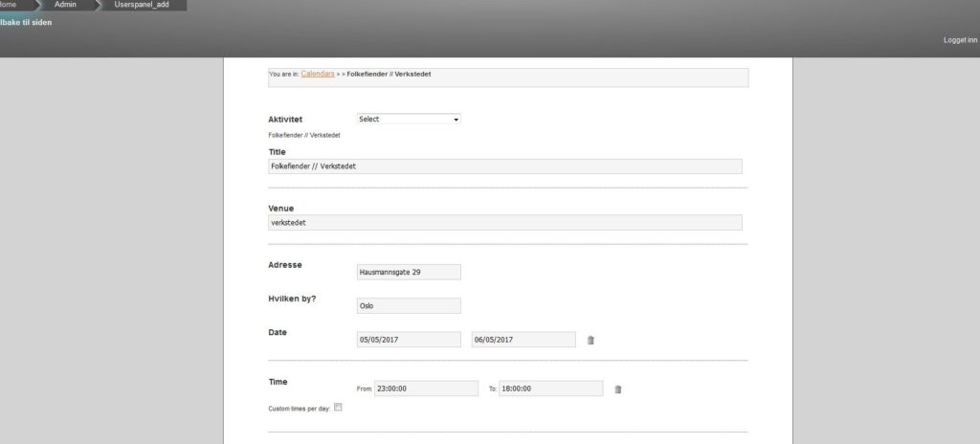
Task: Click the Calendars breadcrumb link
Action: tap(317, 73)
